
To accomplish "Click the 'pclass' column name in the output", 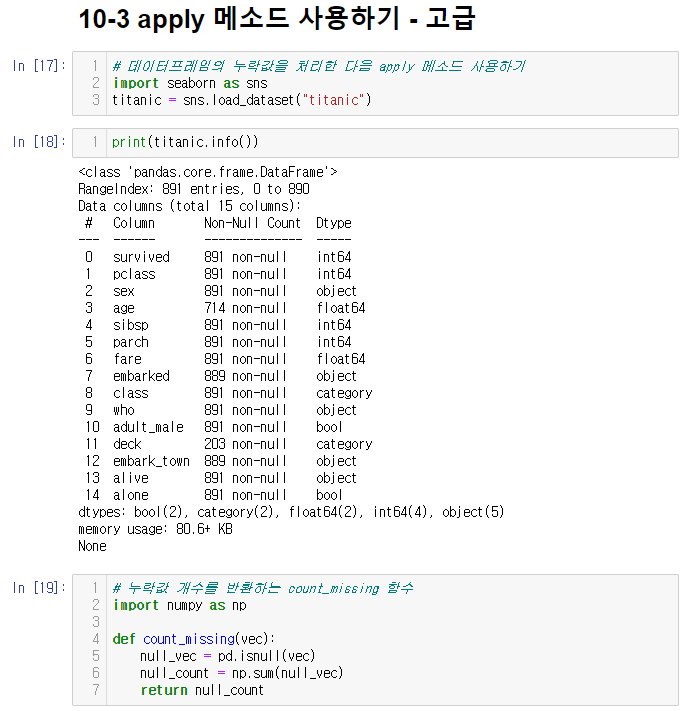I will [134, 274].
